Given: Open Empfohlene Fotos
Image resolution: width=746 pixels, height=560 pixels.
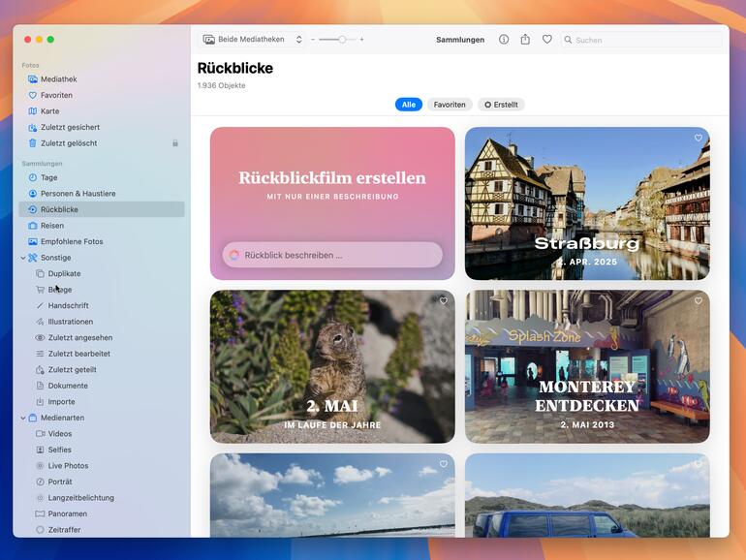Looking at the screenshot, I should coord(101,241).
